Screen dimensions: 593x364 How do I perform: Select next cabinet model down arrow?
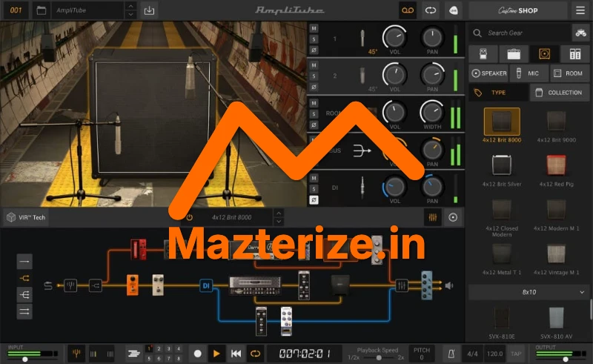point(279,222)
